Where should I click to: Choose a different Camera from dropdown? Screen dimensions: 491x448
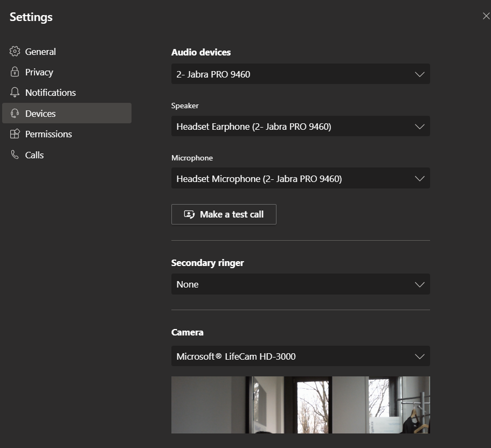click(300, 356)
